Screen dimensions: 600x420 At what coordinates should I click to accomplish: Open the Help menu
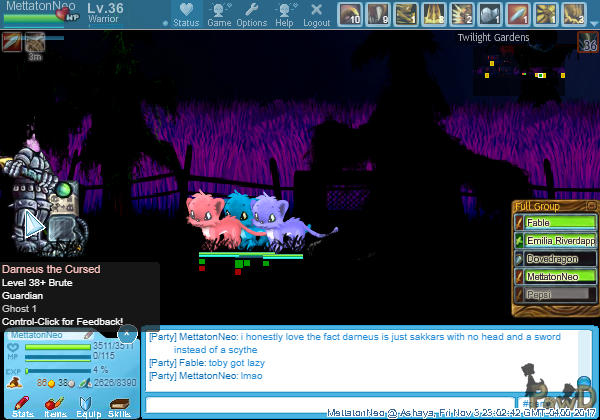(x=285, y=15)
